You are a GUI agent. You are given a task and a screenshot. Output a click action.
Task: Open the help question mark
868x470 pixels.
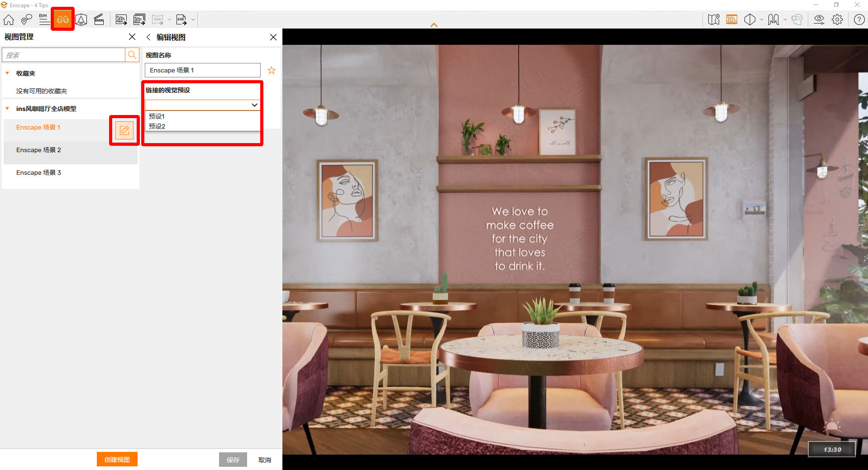pos(859,19)
